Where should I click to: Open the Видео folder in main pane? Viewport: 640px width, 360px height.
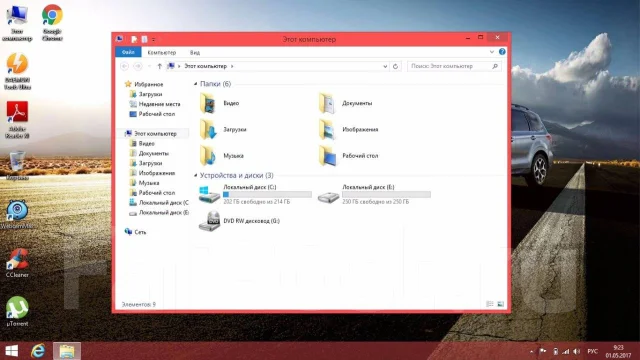point(220,103)
